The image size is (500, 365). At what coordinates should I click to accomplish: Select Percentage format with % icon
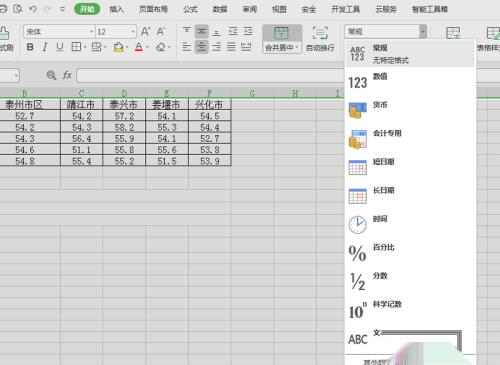[410, 252]
